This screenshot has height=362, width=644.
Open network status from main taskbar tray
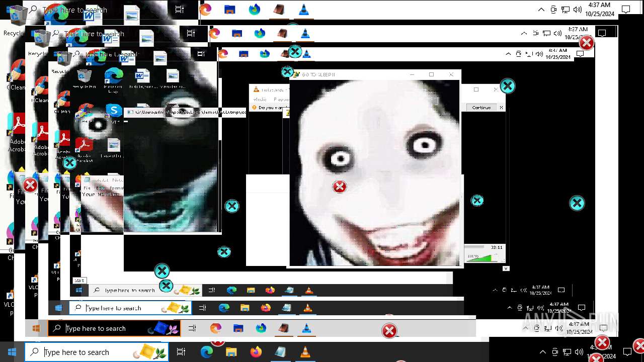tap(567, 352)
